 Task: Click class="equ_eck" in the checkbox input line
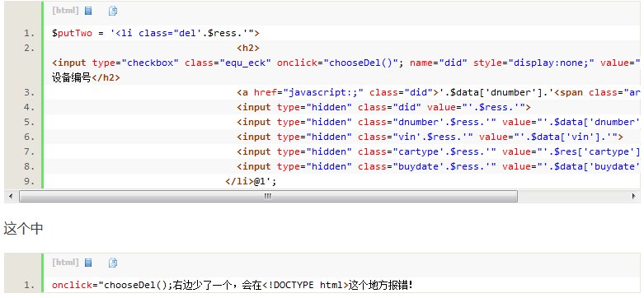click(228, 63)
